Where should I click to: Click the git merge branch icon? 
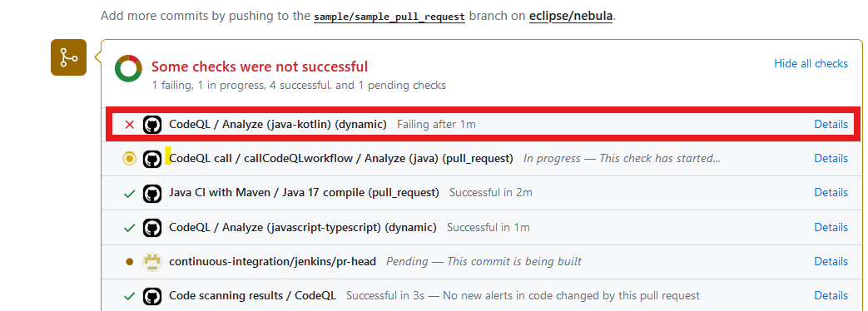click(68, 57)
